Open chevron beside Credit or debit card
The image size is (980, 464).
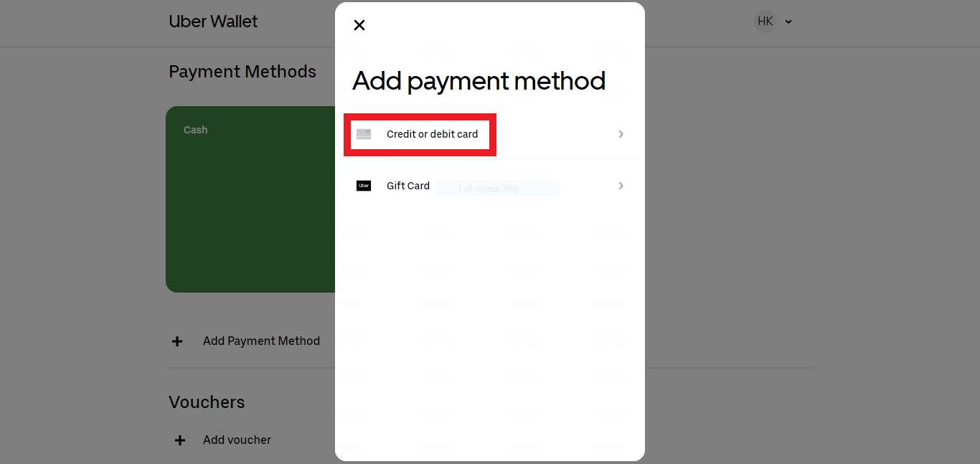pyautogui.click(x=621, y=134)
